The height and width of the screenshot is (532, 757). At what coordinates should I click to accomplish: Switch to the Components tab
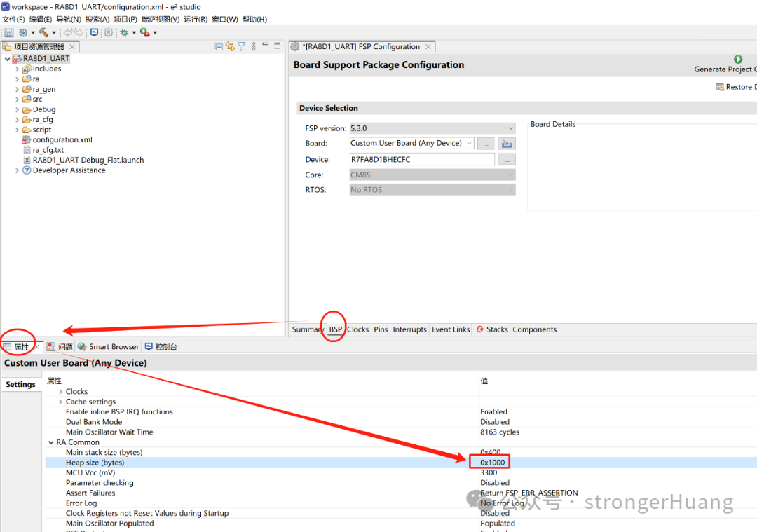[x=534, y=329]
